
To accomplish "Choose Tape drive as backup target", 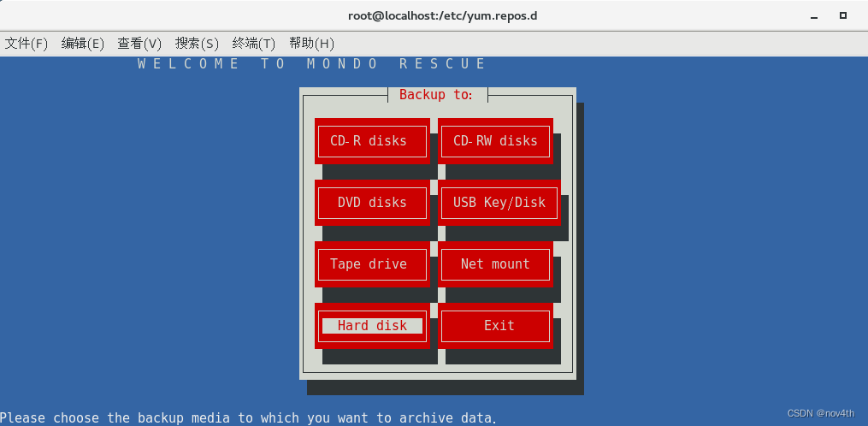I will pyautogui.click(x=372, y=263).
